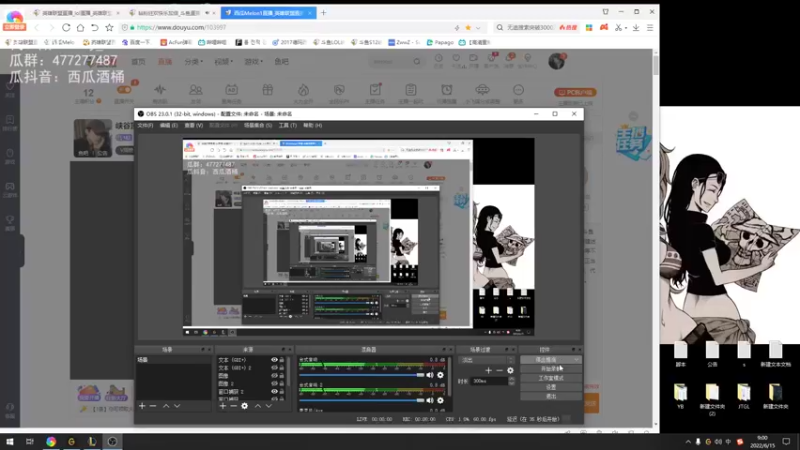Lock the 文本 (GDI+) source
The height and width of the screenshot is (450, 800).
click(x=282, y=360)
